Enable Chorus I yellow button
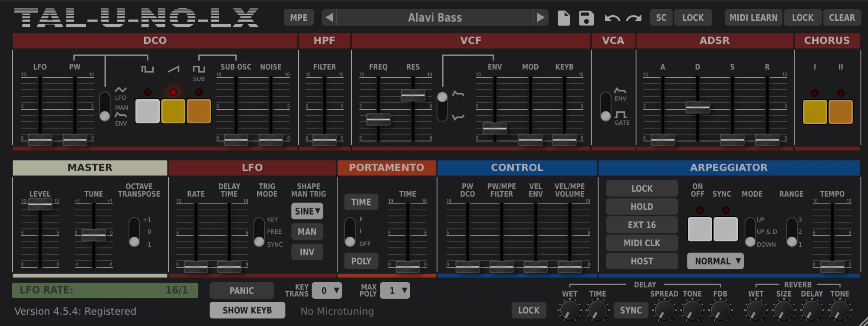Viewport: 868px width, 326px height. coord(815,112)
